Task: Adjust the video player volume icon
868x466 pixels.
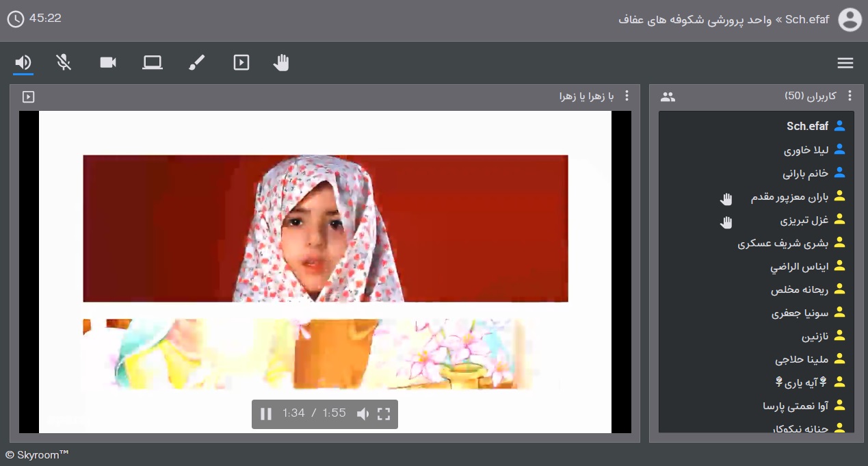Action: coord(363,413)
